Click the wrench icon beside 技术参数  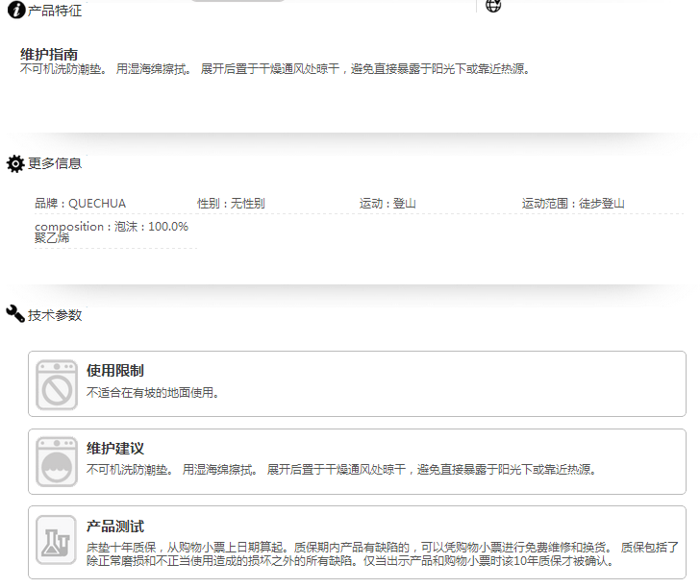pyautogui.click(x=15, y=314)
